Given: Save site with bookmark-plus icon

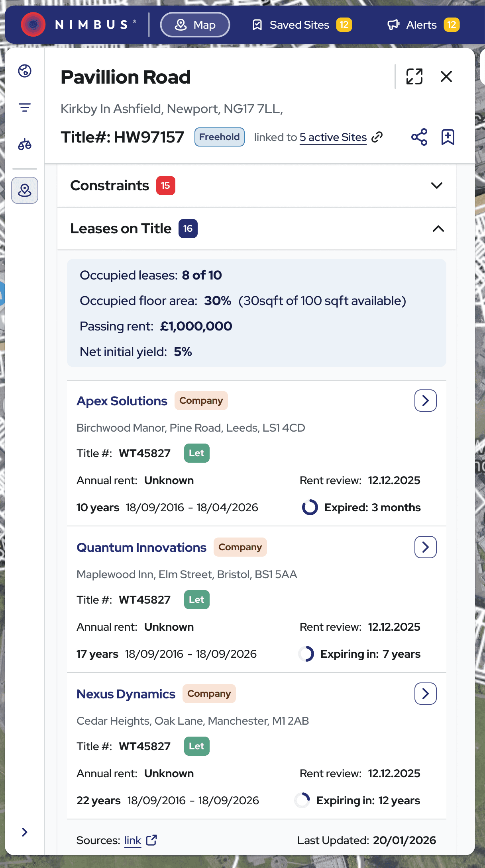Looking at the screenshot, I should point(448,137).
